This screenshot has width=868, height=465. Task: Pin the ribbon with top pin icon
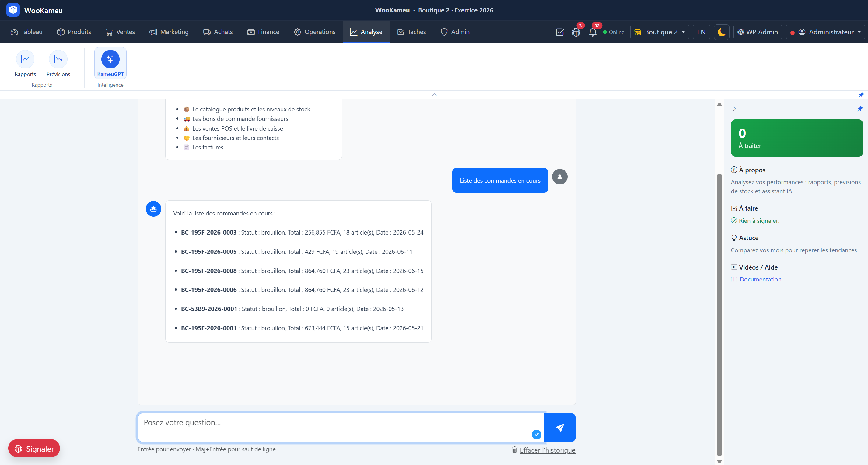(861, 95)
